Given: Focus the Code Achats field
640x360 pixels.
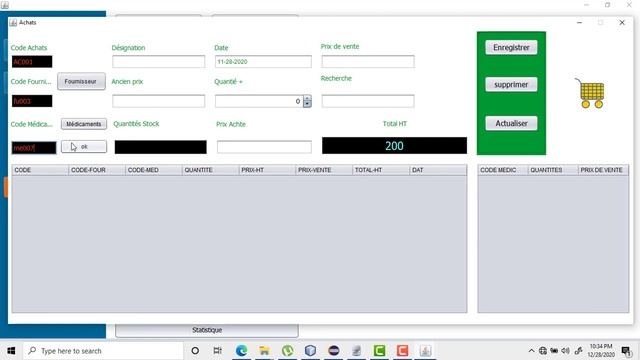Looking at the screenshot, I should [x=32, y=62].
